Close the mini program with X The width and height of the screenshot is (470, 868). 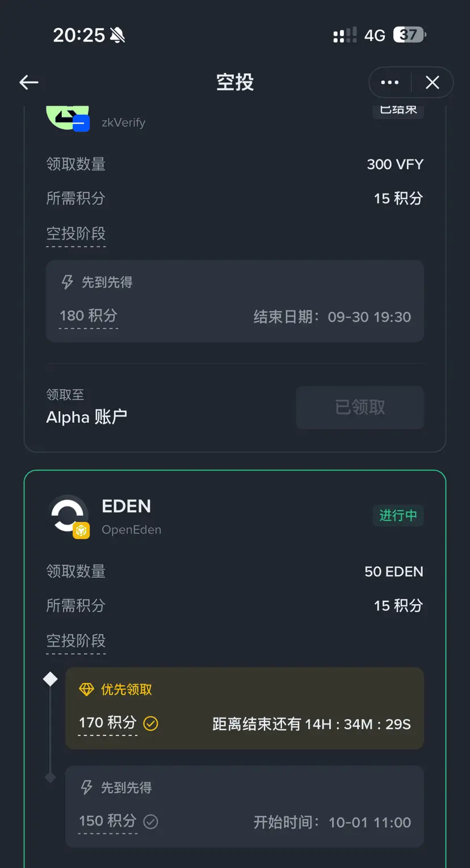(433, 83)
